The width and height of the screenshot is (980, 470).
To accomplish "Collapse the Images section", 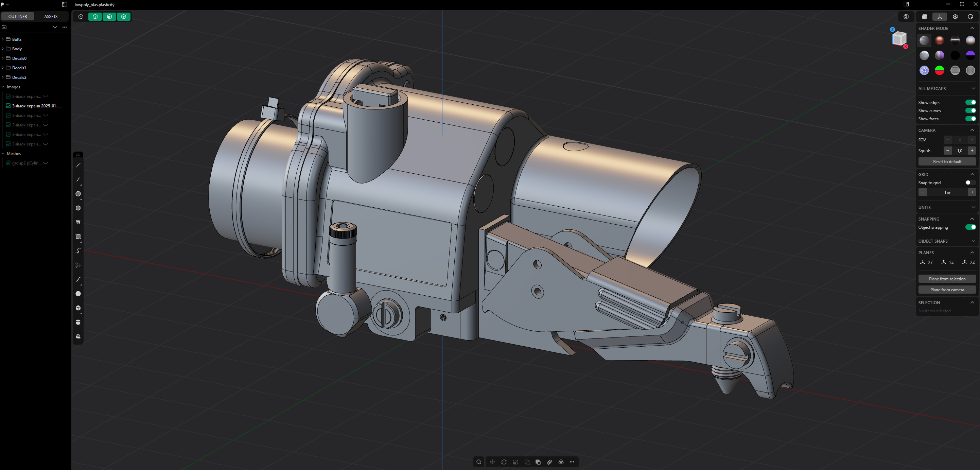I will click(x=3, y=87).
